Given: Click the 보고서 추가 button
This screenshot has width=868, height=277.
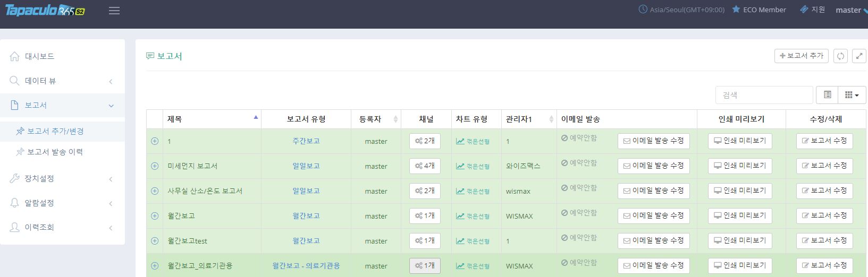Looking at the screenshot, I should coord(801,56).
